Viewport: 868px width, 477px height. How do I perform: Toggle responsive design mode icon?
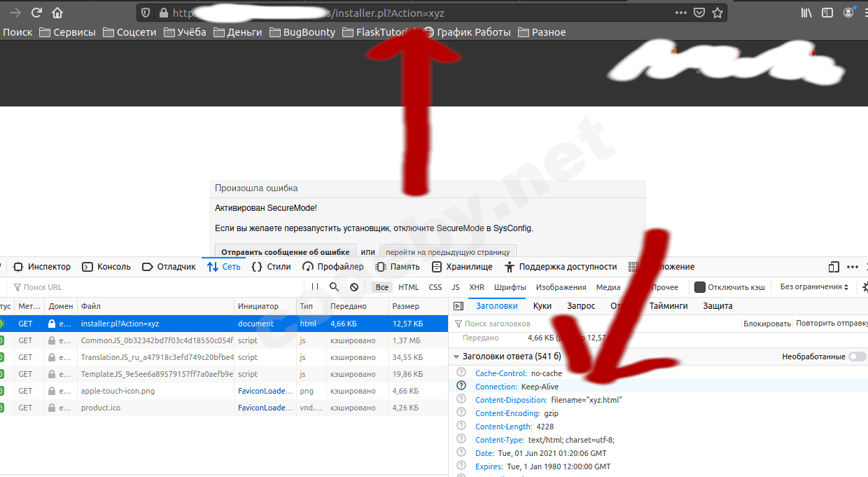pos(834,267)
